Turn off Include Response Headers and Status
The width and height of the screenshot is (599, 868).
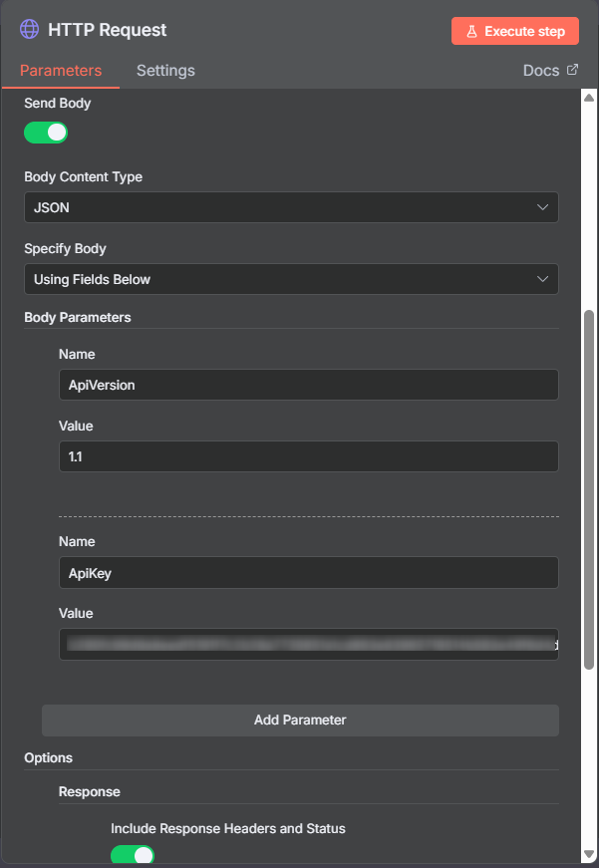click(x=133, y=855)
